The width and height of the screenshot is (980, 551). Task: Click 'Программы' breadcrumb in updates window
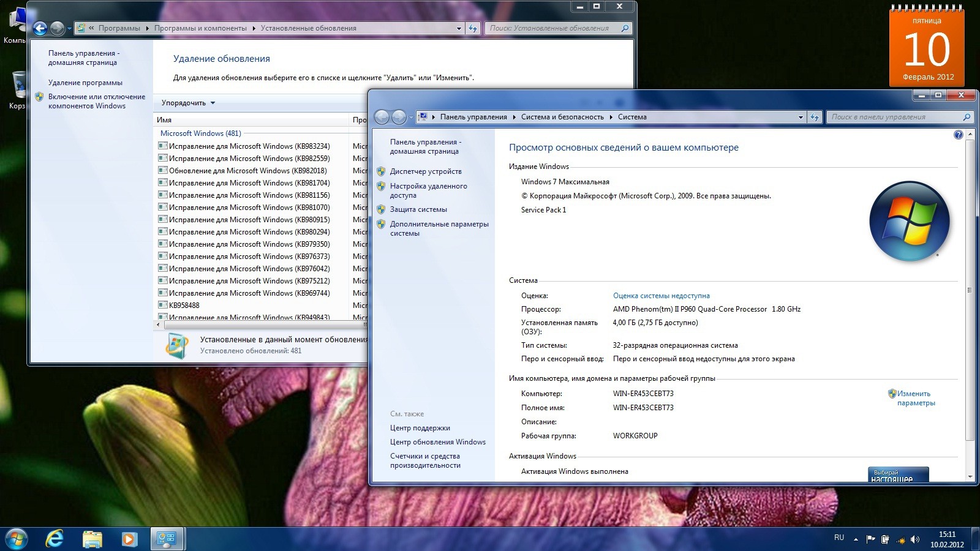[x=119, y=28]
